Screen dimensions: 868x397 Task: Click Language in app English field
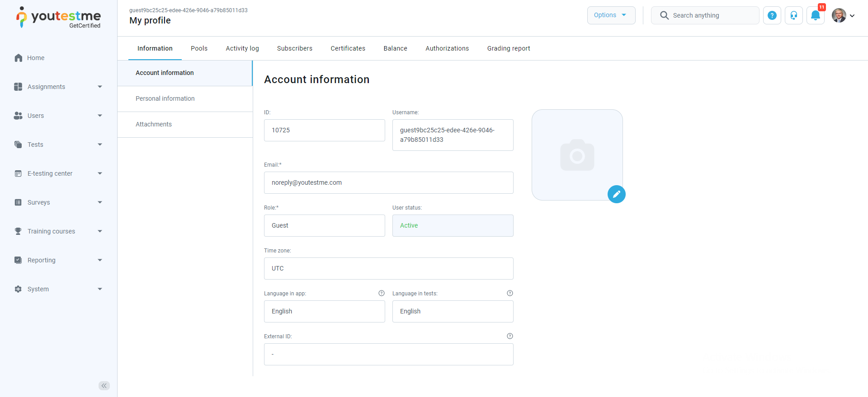(x=325, y=311)
